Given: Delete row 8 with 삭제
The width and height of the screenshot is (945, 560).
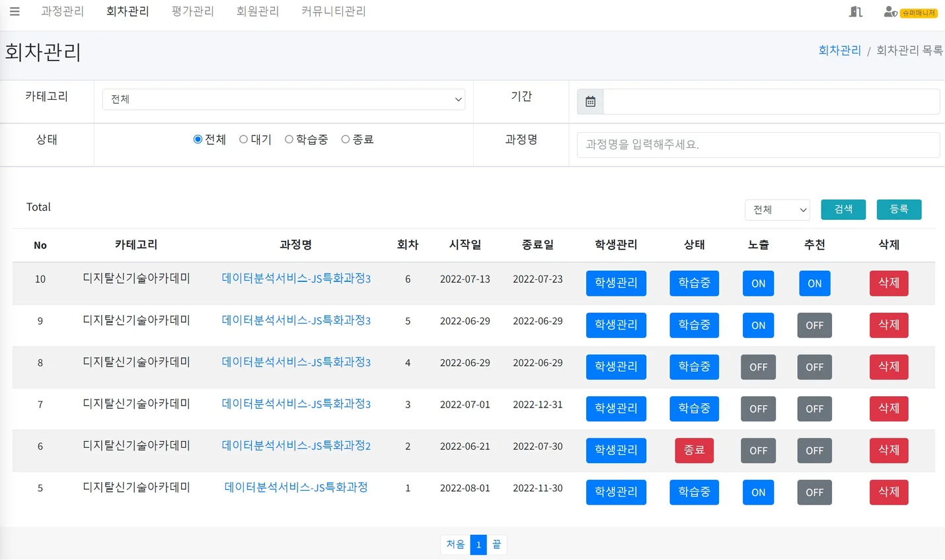Looking at the screenshot, I should (889, 367).
